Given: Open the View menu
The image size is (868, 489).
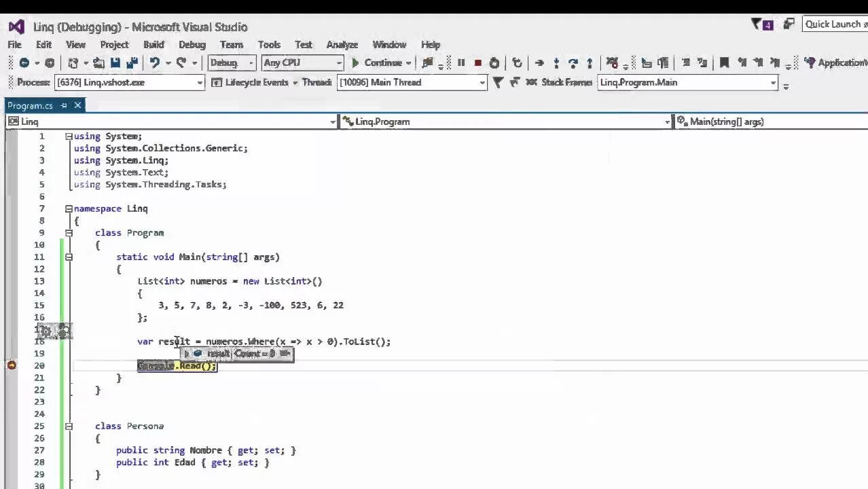Looking at the screenshot, I should [x=75, y=45].
